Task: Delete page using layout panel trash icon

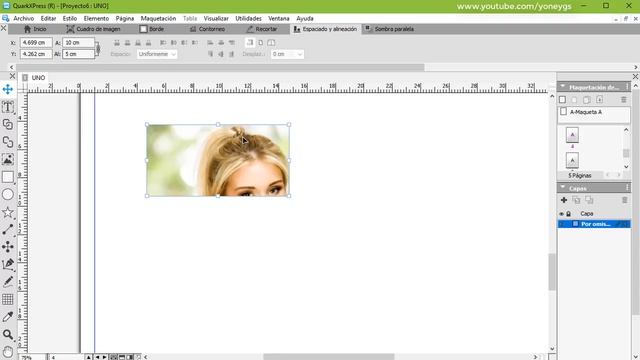Action: (624, 100)
